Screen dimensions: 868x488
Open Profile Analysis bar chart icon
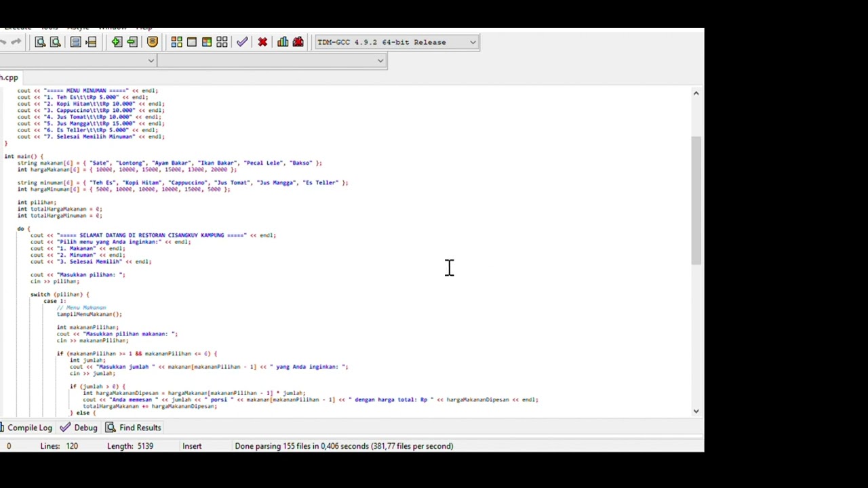(283, 42)
